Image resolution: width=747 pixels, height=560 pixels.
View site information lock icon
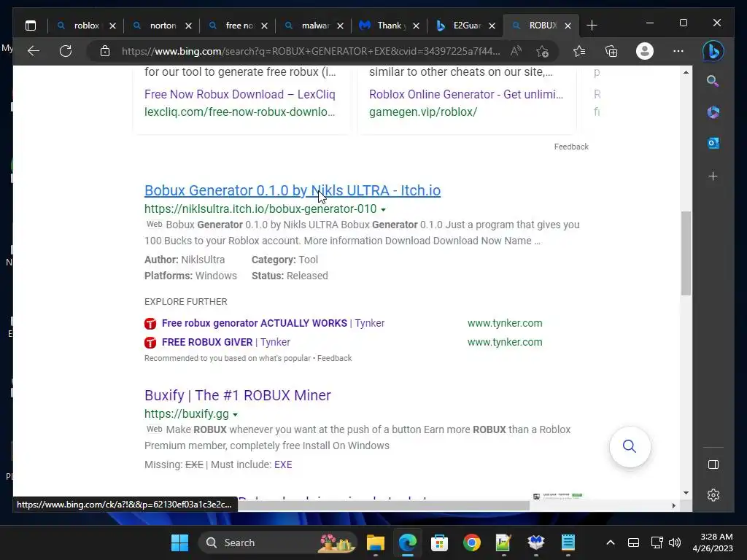click(x=105, y=51)
